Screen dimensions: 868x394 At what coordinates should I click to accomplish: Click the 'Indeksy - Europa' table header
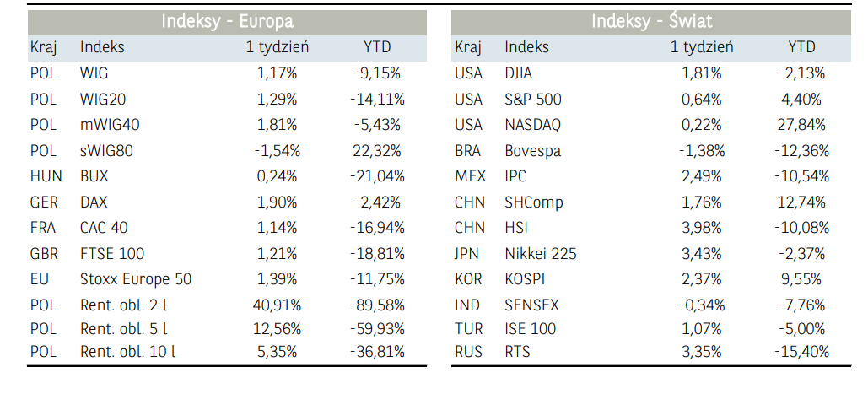(228, 22)
